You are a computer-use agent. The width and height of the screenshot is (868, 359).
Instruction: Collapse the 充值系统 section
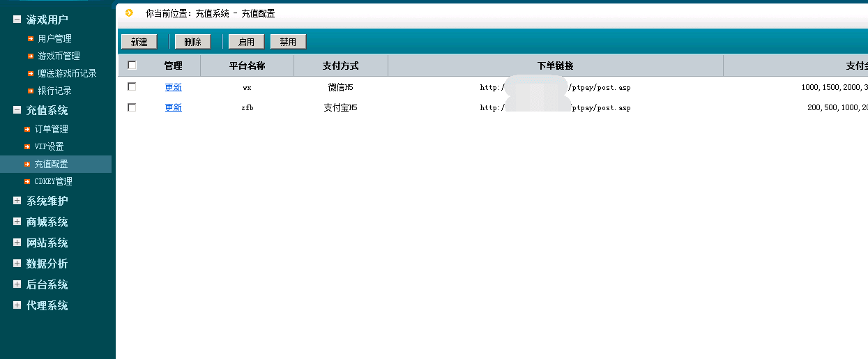tap(17, 110)
